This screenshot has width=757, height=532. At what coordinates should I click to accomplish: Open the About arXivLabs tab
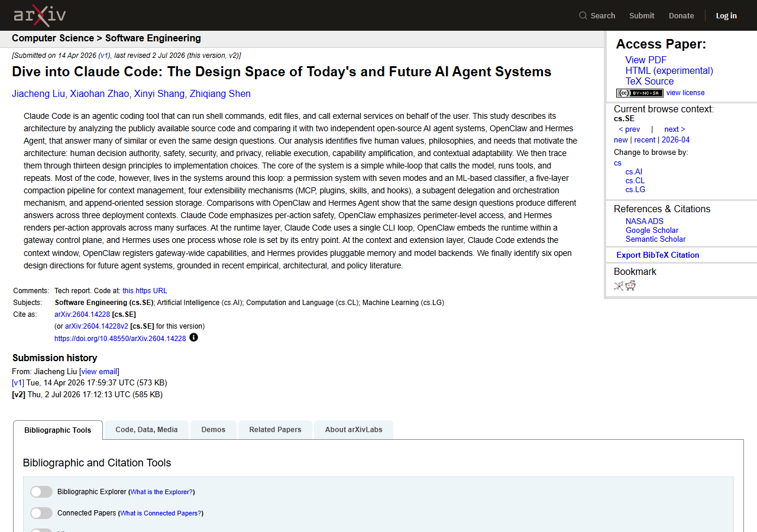pyautogui.click(x=354, y=430)
